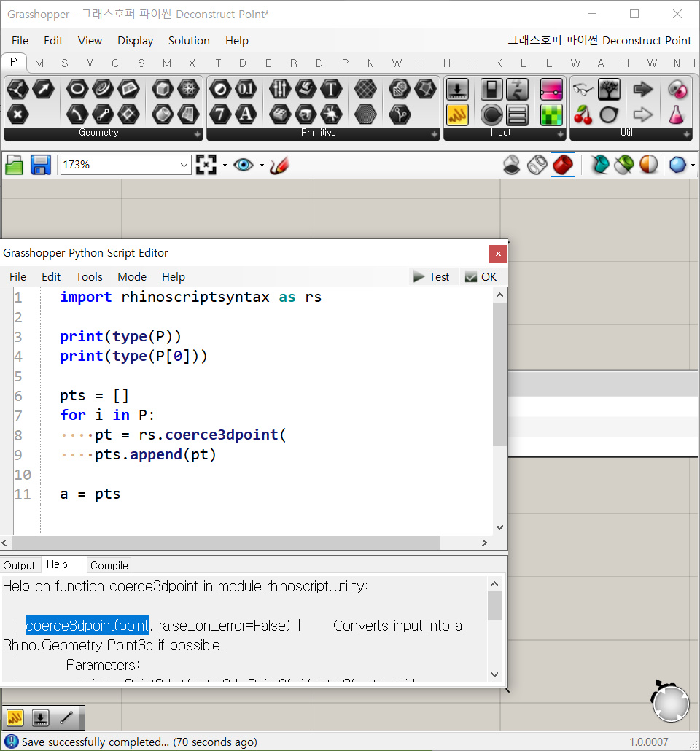
Task: Open named views dropdown beside eye icon
Action: (262, 166)
